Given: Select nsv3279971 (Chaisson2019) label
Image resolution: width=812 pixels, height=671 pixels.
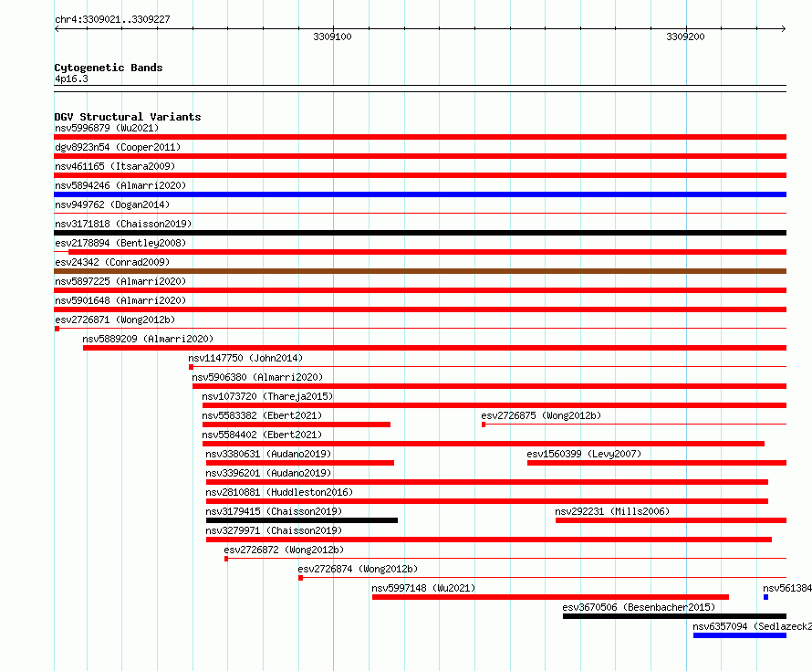Looking at the screenshot, I should click(x=274, y=530).
